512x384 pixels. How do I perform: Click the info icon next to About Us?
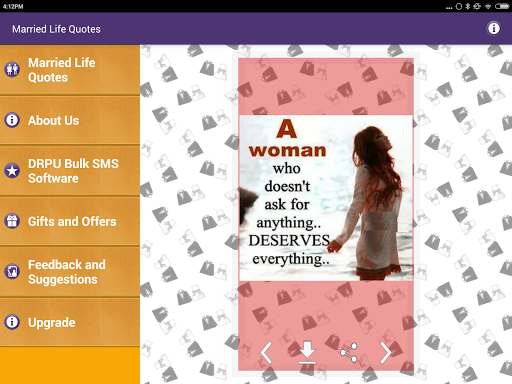click(12, 120)
